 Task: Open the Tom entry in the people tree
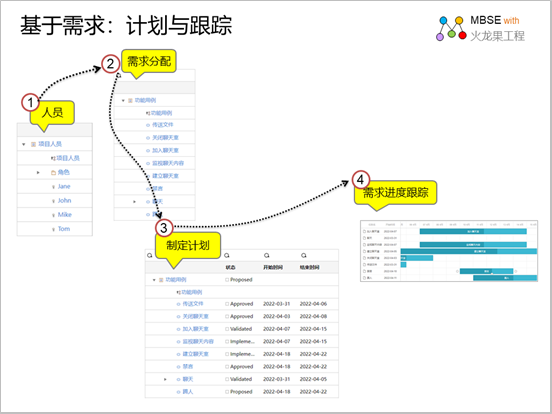click(x=64, y=229)
